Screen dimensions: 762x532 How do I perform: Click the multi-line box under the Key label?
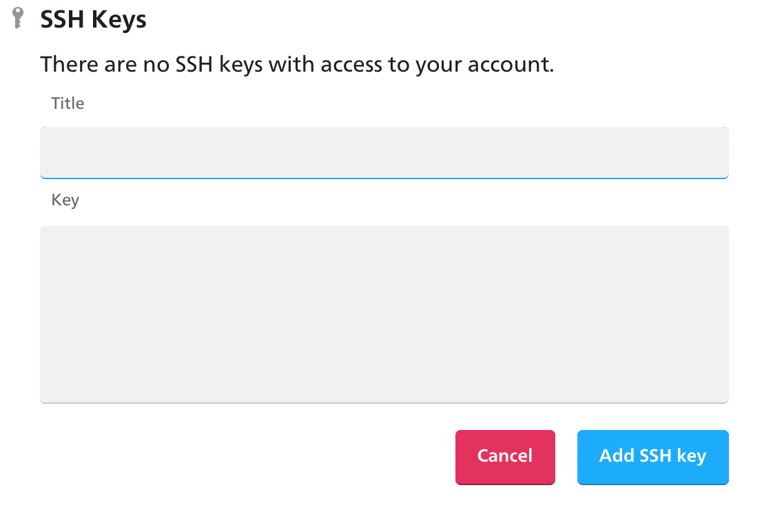384,315
